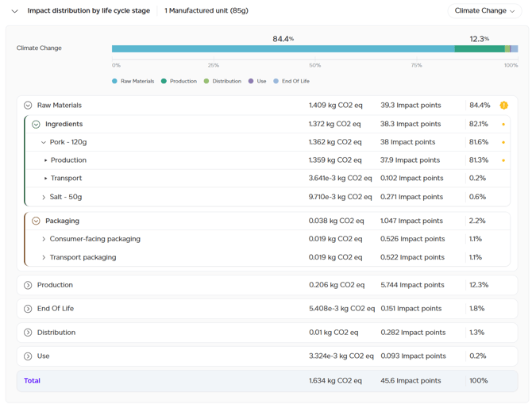Viewport: 532px width, 408px height.
Task: Collapse the Pork - 120g row
Action: 44,142
